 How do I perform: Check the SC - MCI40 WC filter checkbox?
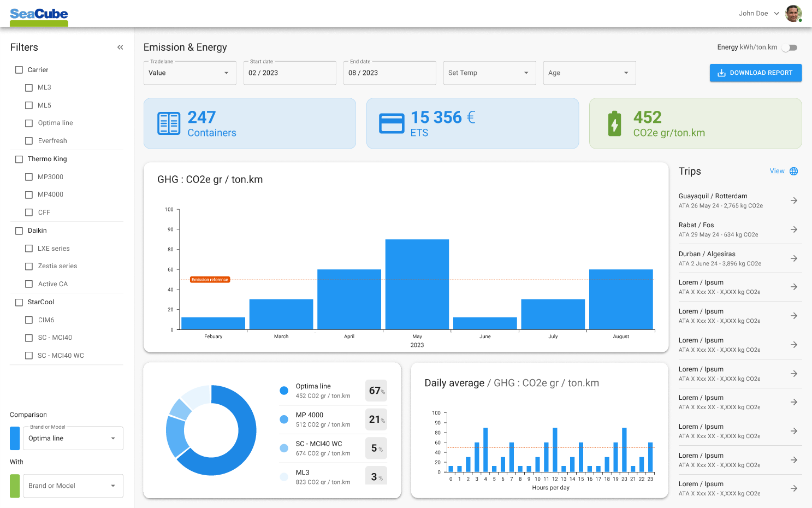[x=29, y=356]
